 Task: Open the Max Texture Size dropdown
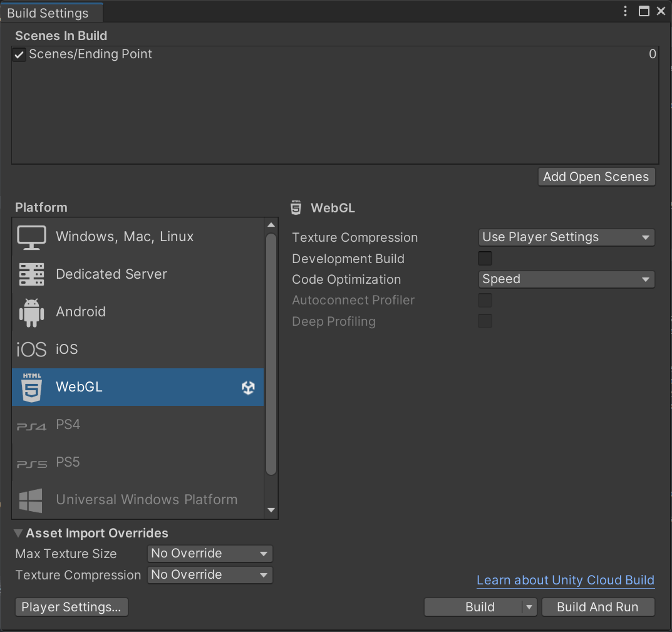[210, 554]
